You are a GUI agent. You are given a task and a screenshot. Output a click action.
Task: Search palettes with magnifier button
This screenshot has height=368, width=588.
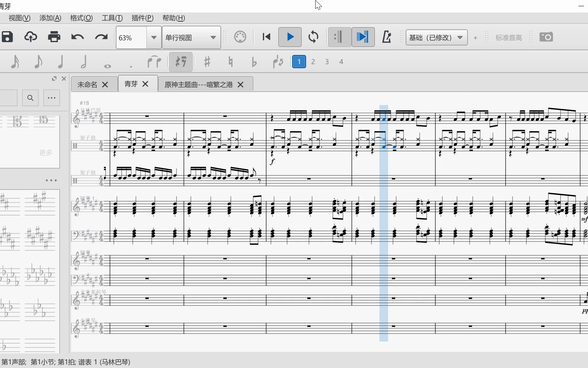pos(30,98)
